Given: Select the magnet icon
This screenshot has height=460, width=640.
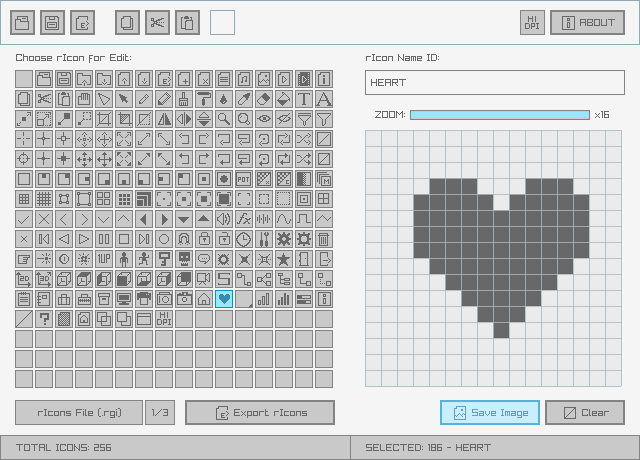Looking at the screenshot, I should [184, 239].
